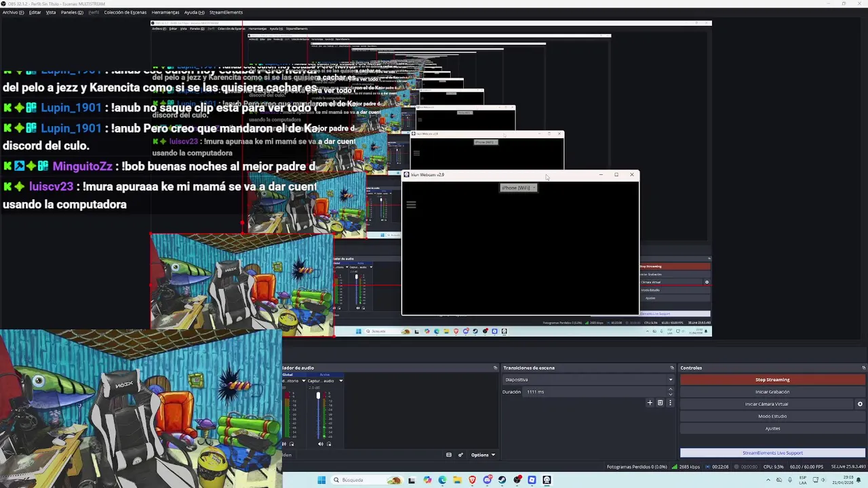Viewport: 868px width, 488px height.
Task: Open virtual camera settings gear icon
Action: [860, 404]
